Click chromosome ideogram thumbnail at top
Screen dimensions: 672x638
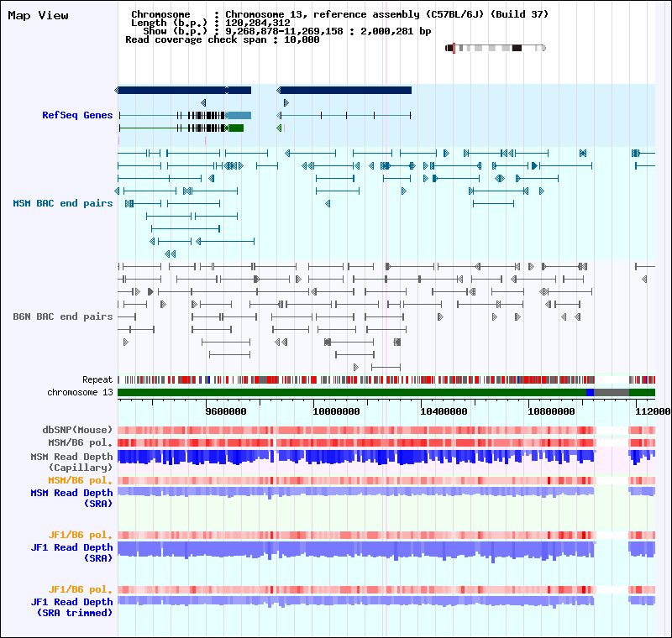click(496, 48)
